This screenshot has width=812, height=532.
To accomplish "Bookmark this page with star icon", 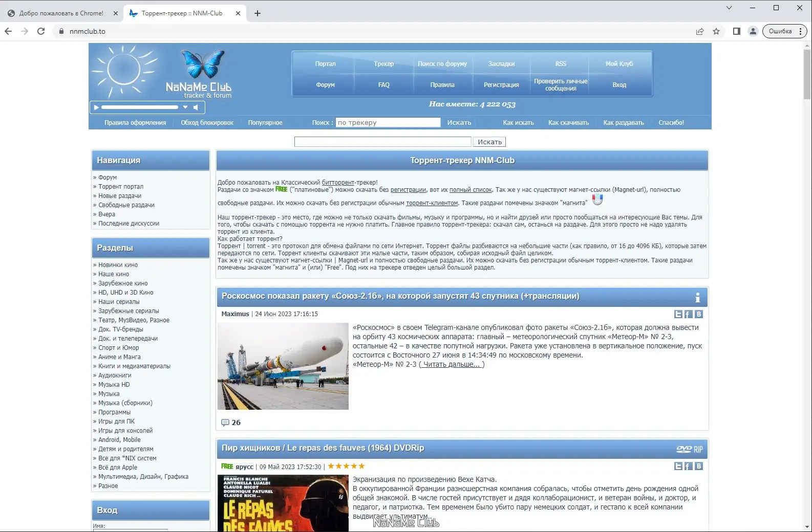I will click(x=716, y=31).
